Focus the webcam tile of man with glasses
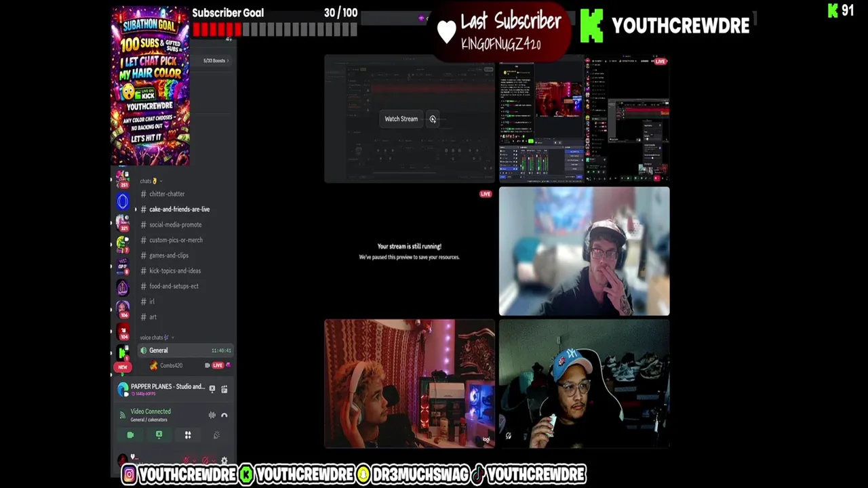 pos(585,251)
